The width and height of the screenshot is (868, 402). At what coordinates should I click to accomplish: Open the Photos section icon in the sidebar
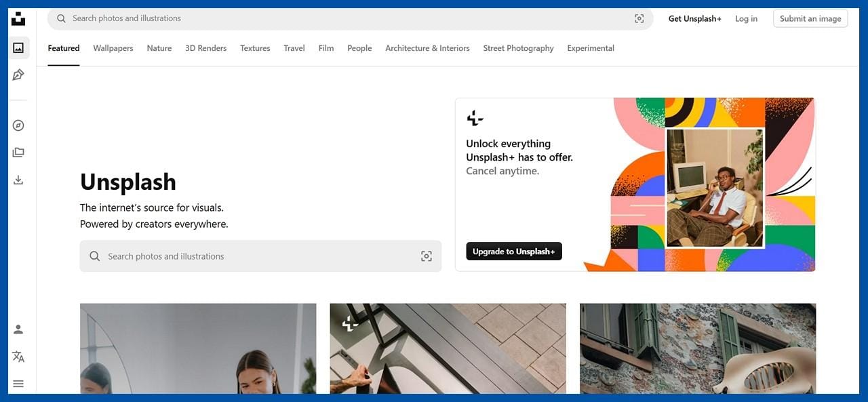(18, 48)
